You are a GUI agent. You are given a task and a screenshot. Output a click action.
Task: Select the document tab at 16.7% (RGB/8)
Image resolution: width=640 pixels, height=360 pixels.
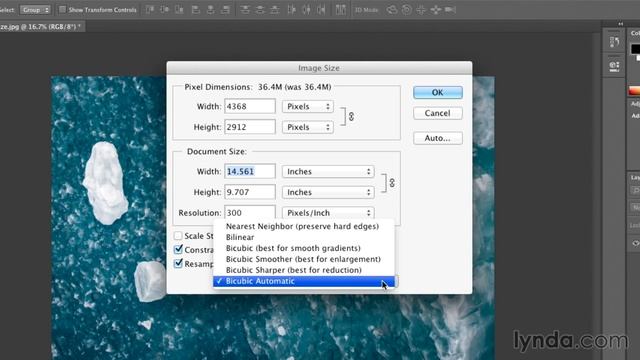[41, 27]
